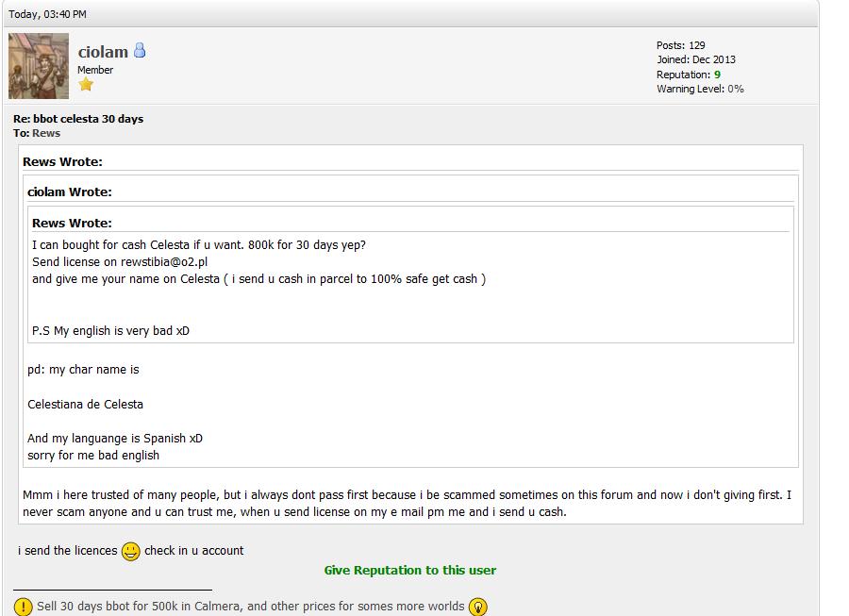Click the outermost Rews Wrote quote header

(62, 162)
